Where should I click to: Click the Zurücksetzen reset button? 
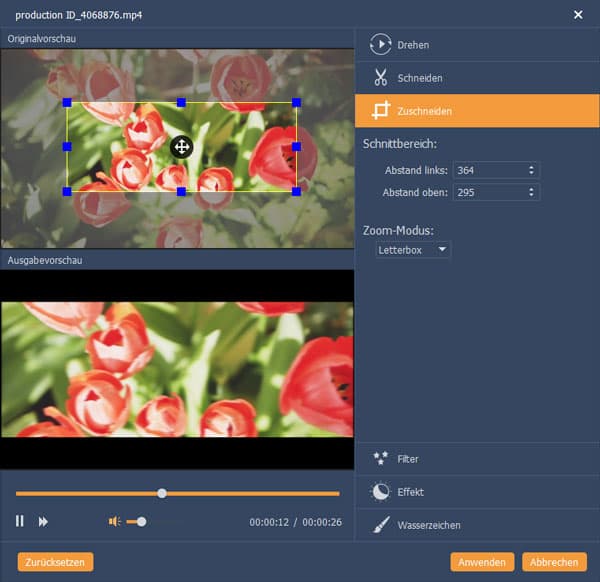(x=55, y=562)
